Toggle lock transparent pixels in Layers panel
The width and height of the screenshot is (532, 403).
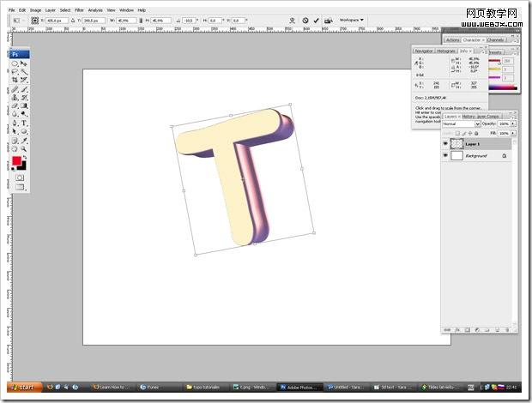point(457,134)
